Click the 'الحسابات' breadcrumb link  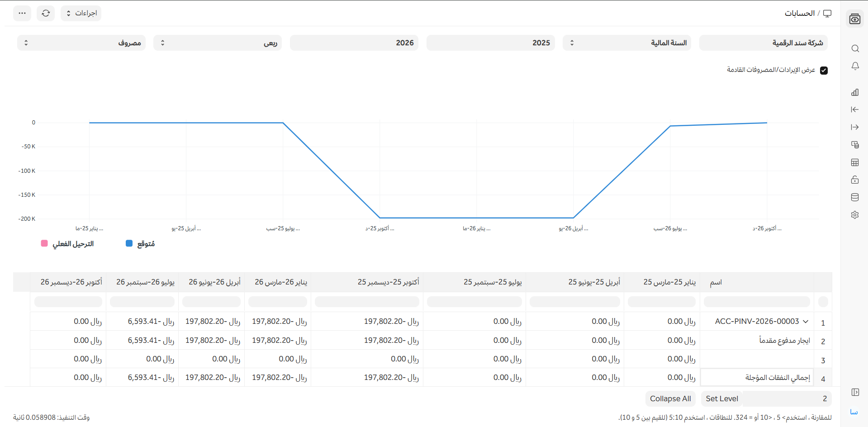[x=799, y=13]
